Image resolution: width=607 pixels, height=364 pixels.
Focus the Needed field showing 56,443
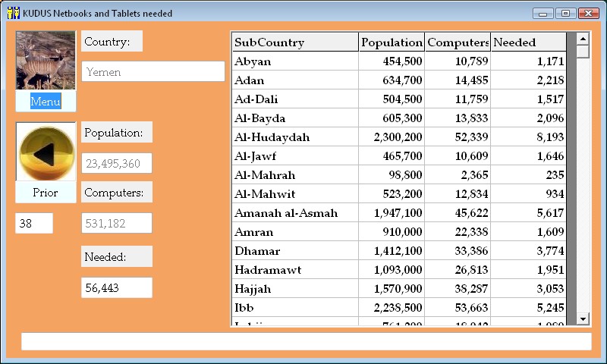point(117,288)
